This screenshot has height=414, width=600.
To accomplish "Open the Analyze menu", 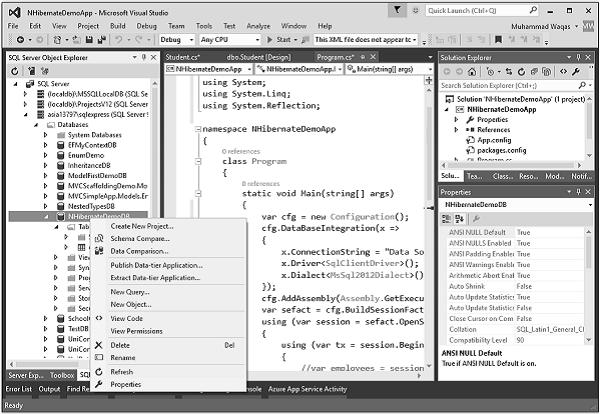I will click(x=258, y=26).
